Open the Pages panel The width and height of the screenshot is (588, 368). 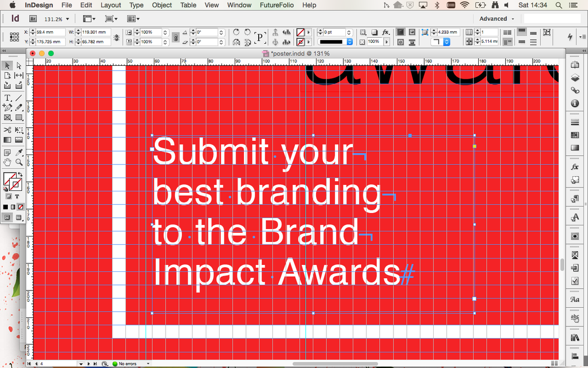coord(575,65)
